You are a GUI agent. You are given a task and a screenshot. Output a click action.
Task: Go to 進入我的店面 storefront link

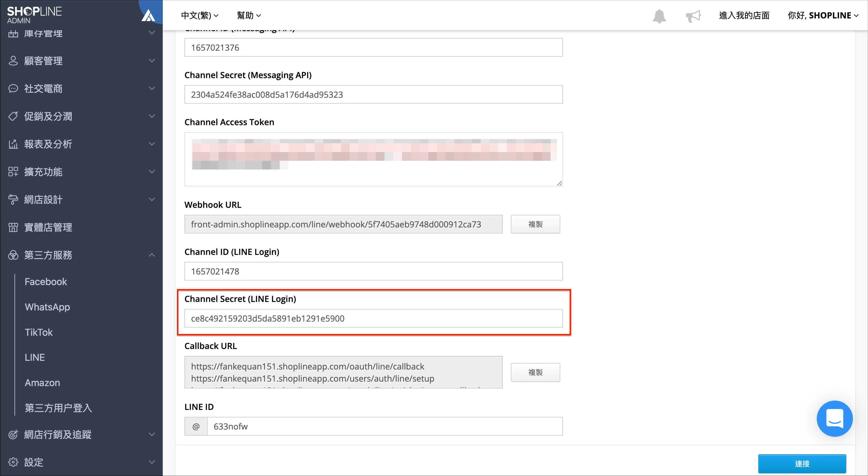(744, 15)
